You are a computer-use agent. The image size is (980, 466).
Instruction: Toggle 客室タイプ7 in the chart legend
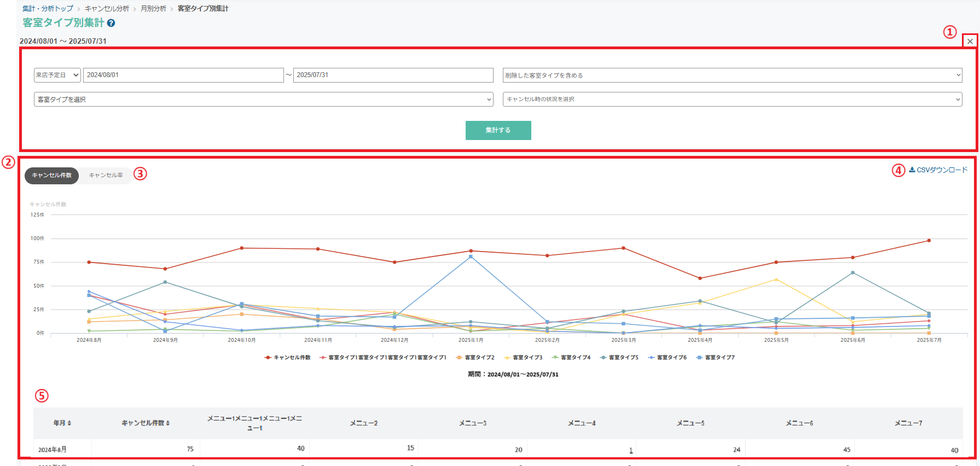[716, 357]
